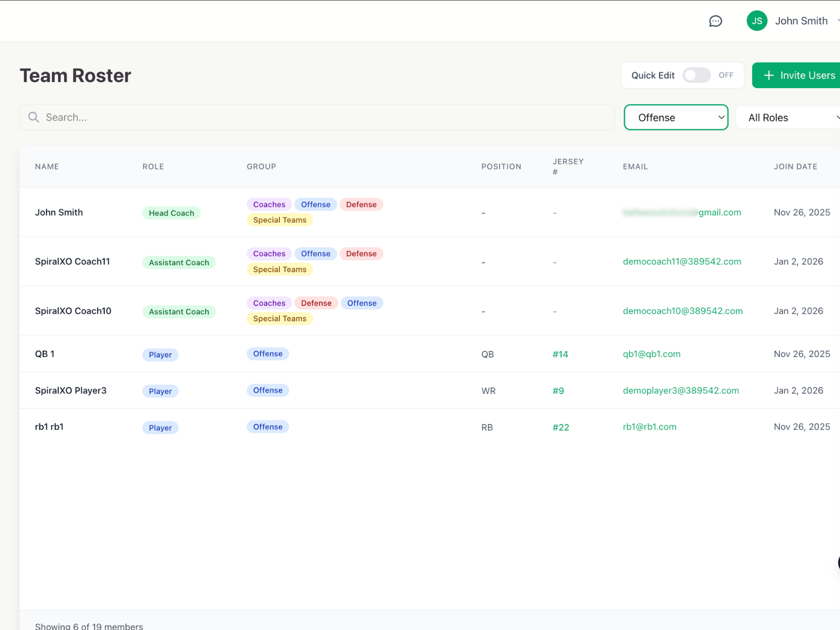Click the ROLE column header
The height and width of the screenshot is (630, 840).
(x=153, y=166)
